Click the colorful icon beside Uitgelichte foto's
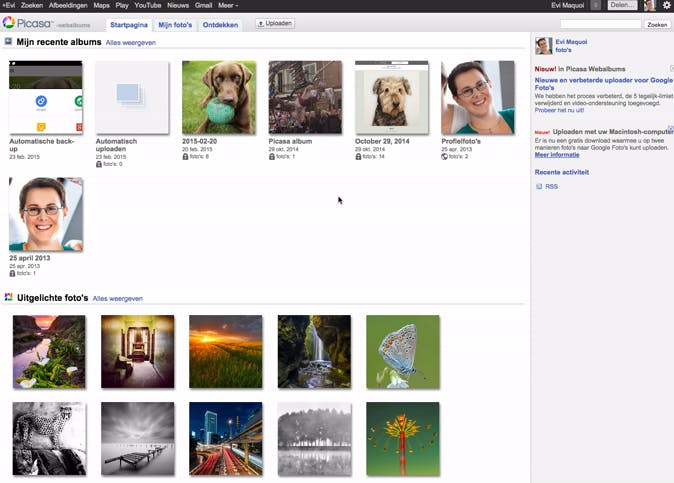Screen dimensions: 674x483 pyautogui.click(x=9, y=297)
